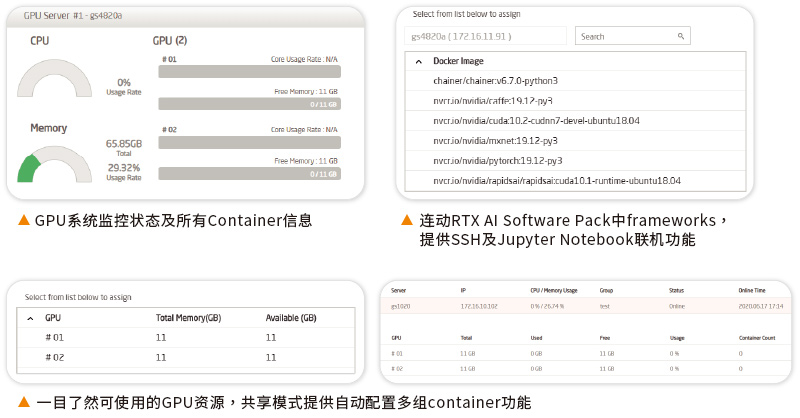The width and height of the screenshot is (800, 418).
Task: Click the Status column header
Action: click(677, 290)
